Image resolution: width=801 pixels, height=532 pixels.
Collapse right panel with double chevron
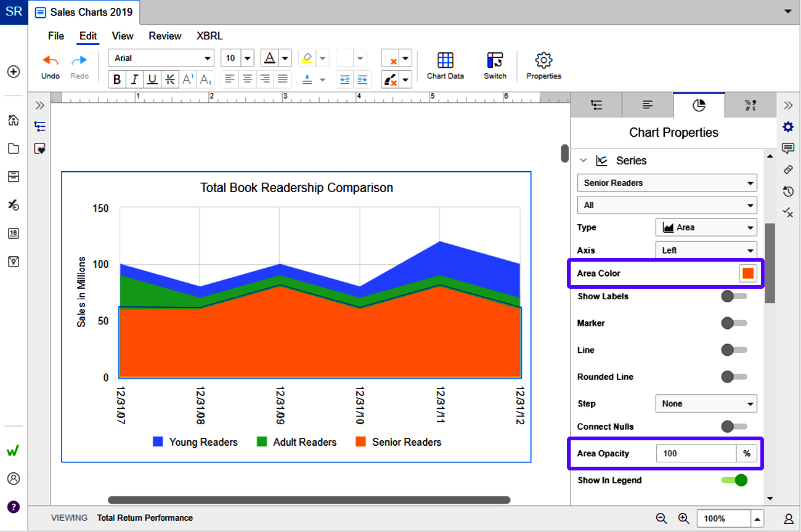tap(787, 105)
